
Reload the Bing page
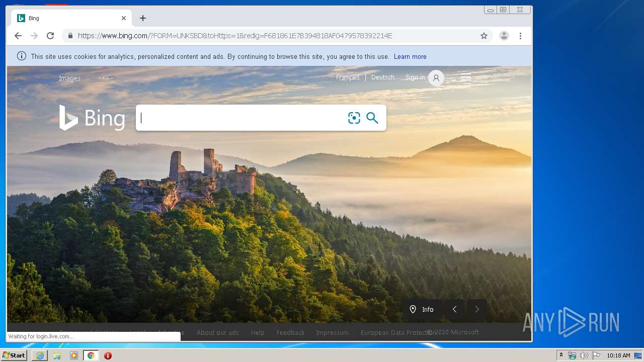pos(50,36)
